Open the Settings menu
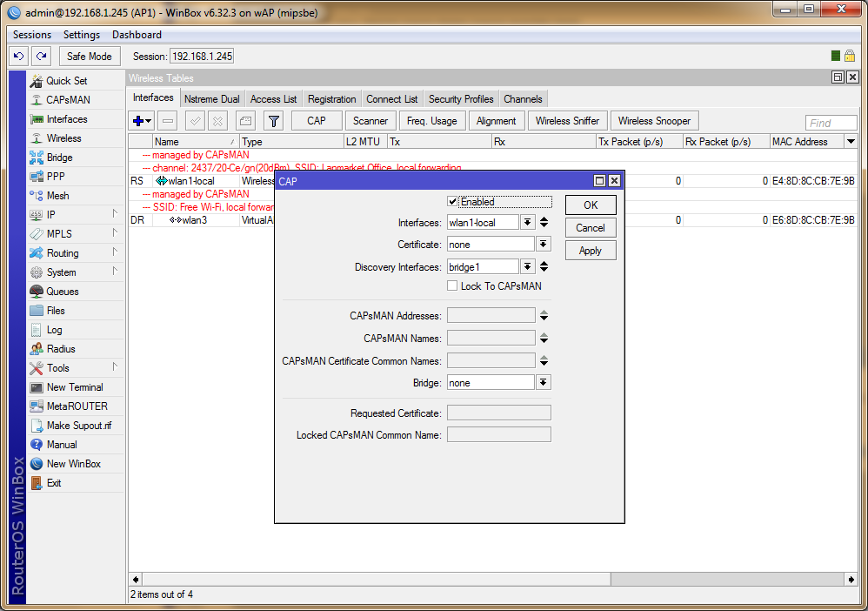868x611 pixels. [x=82, y=35]
